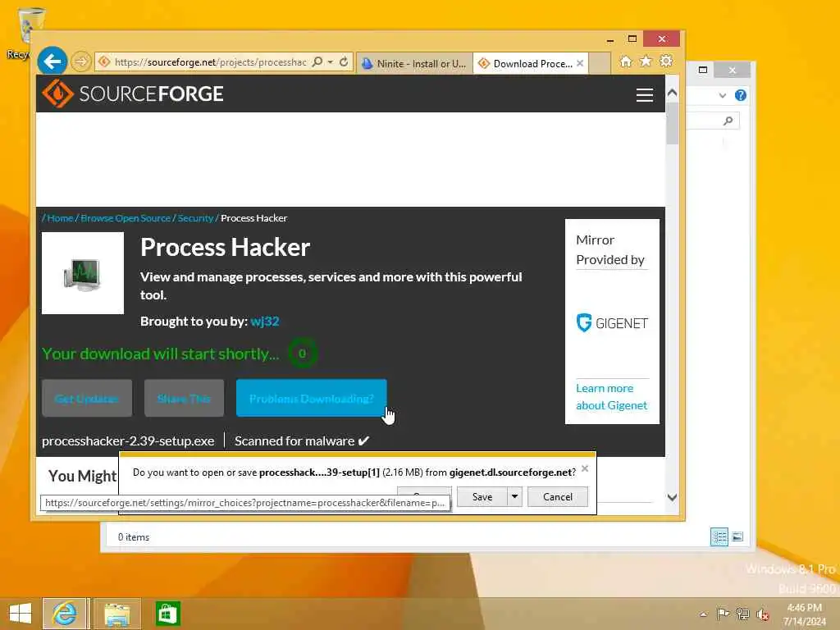Click the download countdown circle

(302, 353)
